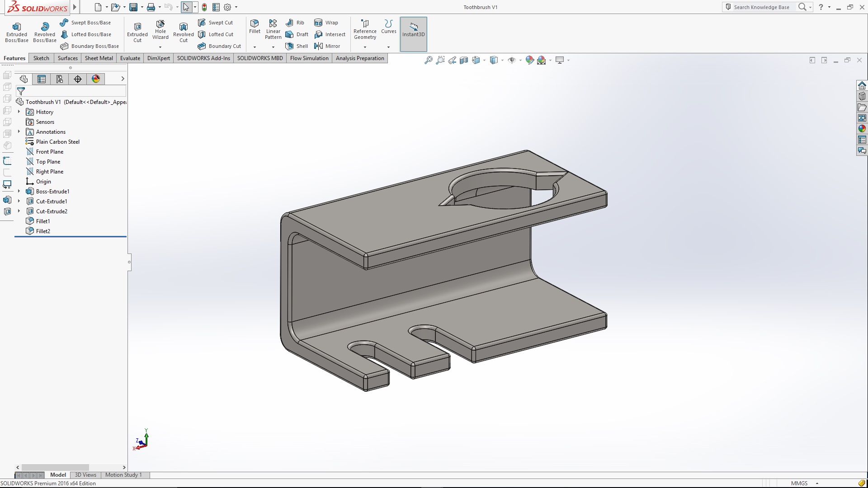The image size is (868, 488).
Task: Open the ConfigurationManager tab
Action: [x=60, y=79]
